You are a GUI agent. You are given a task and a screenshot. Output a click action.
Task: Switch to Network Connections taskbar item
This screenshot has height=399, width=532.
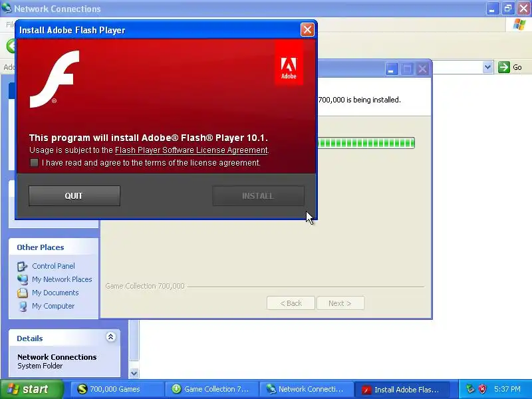pyautogui.click(x=307, y=389)
